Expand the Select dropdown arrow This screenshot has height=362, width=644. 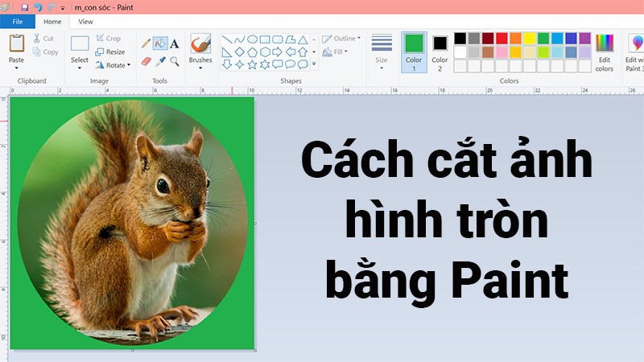(80, 68)
